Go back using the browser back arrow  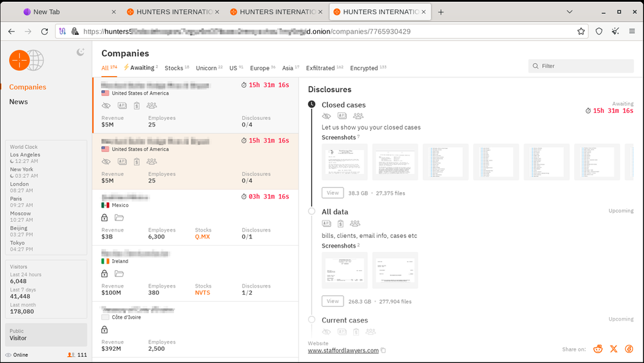[12, 31]
